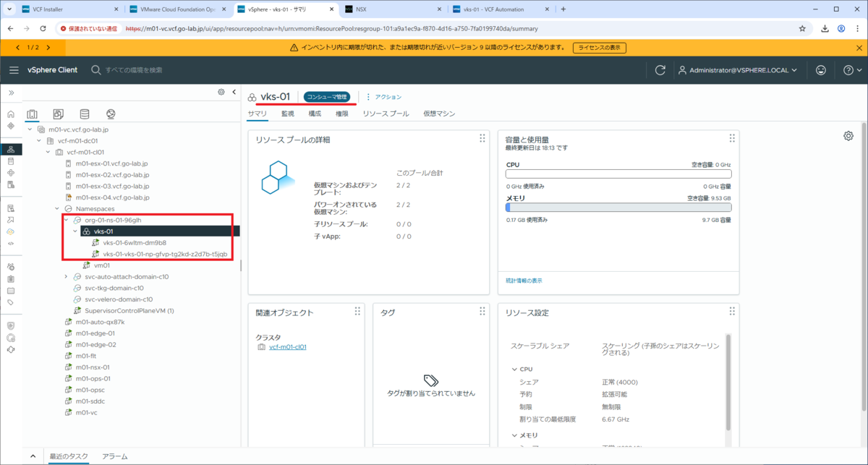Open the リソース プール tab
868x465 pixels.
pyautogui.click(x=386, y=114)
